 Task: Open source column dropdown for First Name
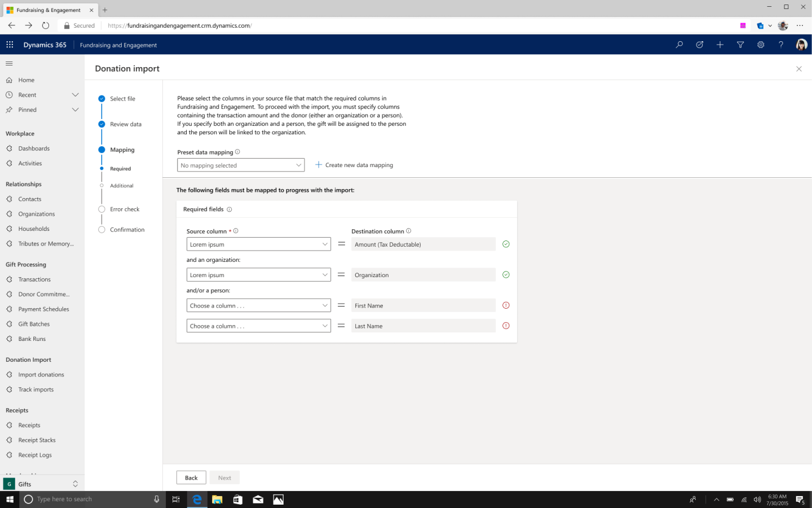coord(258,305)
